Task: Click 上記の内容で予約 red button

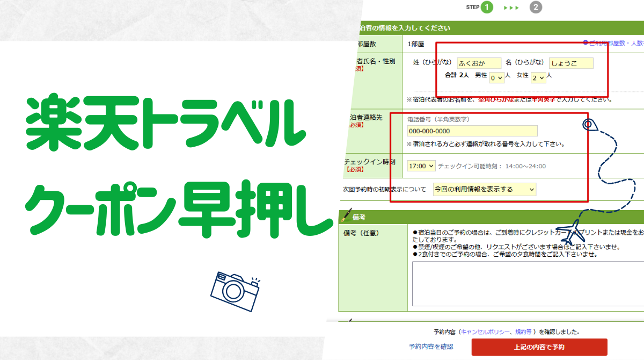Action: [539, 347]
